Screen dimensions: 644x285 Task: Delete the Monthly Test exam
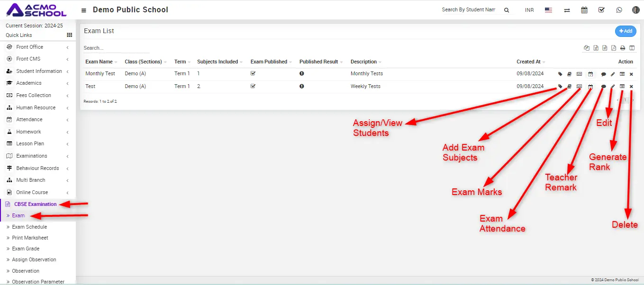pos(631,74)
